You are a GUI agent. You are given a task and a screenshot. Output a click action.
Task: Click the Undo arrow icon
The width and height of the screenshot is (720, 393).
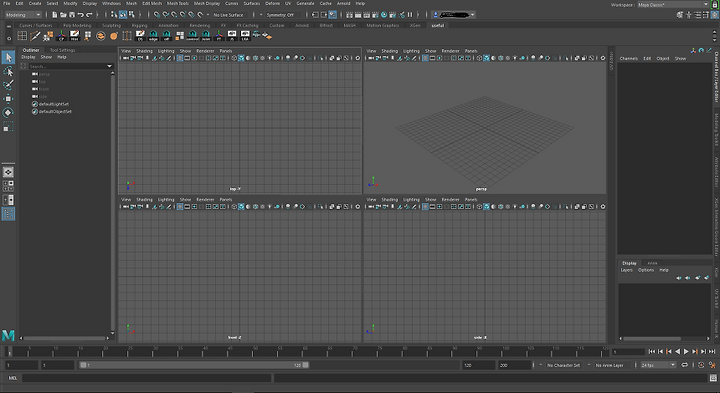coord(80,15)
